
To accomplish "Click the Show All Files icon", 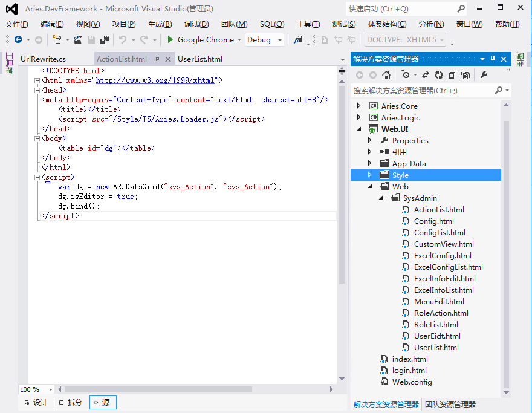I will (465, 75).
